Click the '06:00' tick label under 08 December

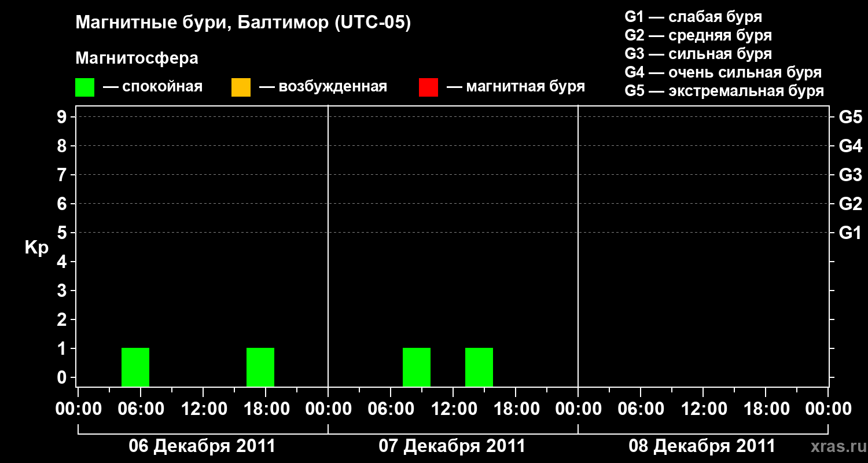[x=640, y=409]
